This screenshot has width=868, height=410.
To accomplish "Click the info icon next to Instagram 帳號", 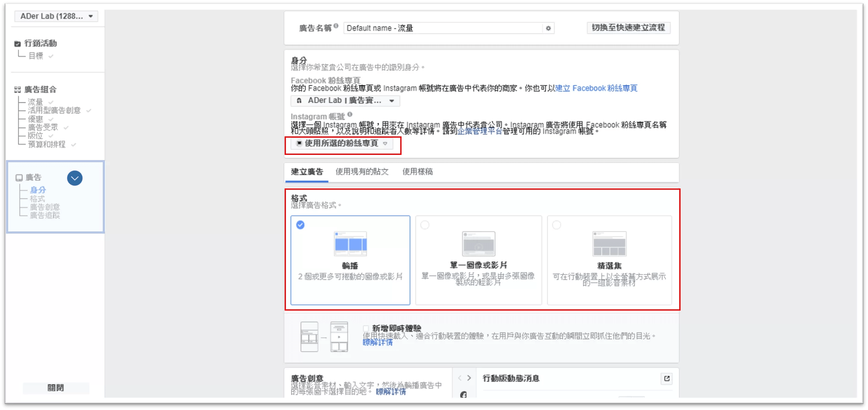I will (351, 114).
